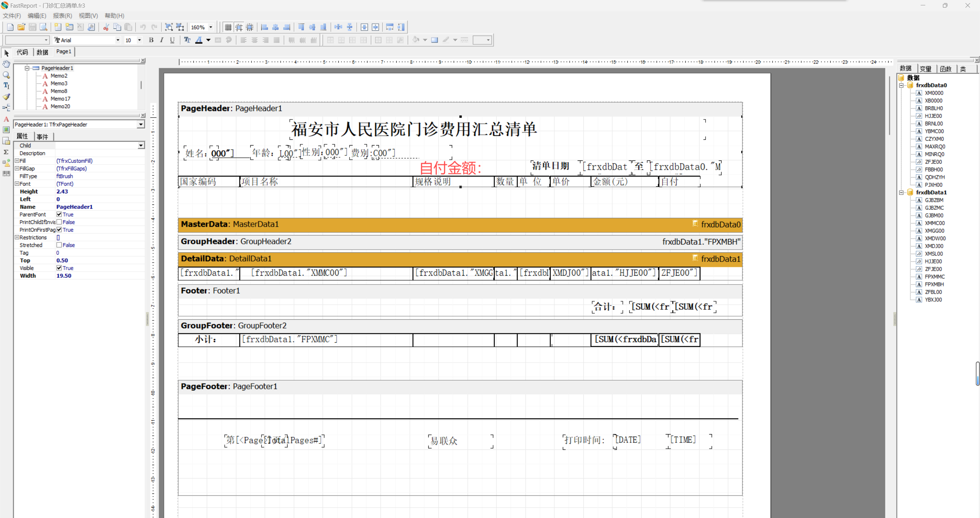Toggle the ParentFont checkbox
The image size is (980, 518).
click(59, 214)
